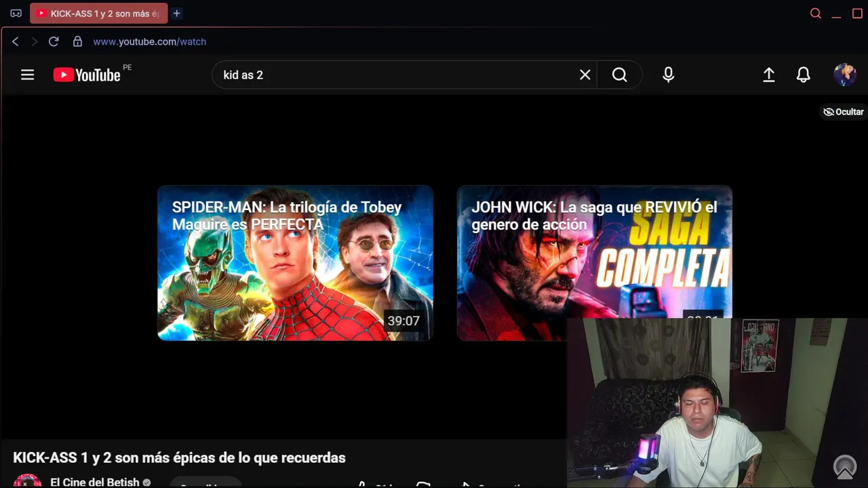Open the upload/create video button

[x=769, y=75]
